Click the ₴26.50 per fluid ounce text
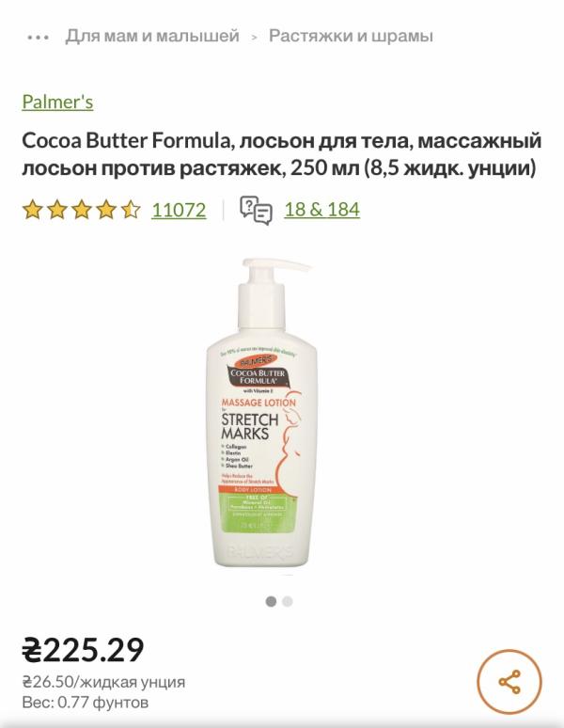 tap(104, 682)
